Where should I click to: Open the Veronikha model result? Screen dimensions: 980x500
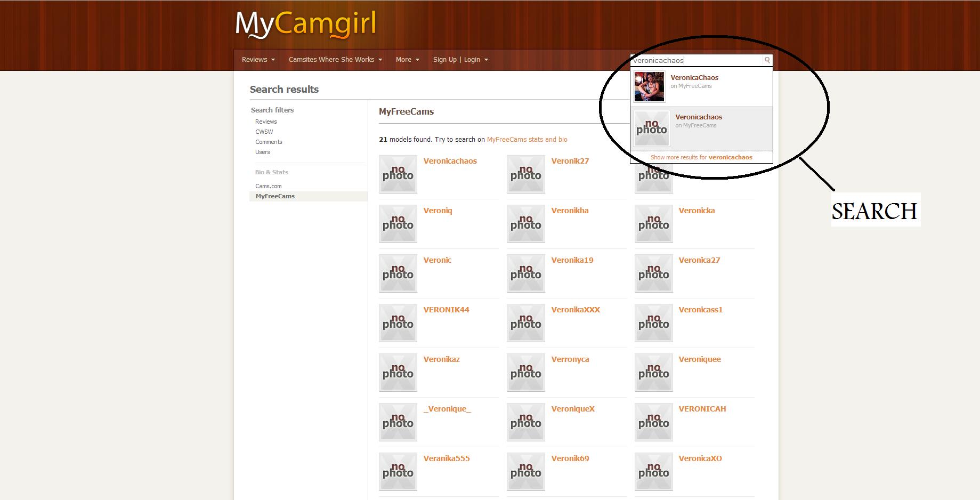coord(570,211)
